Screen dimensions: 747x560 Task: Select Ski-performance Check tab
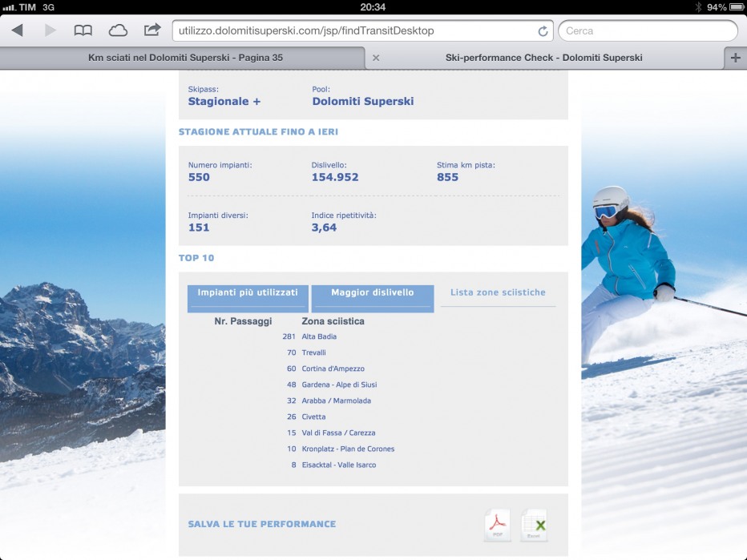click(x=544, y=58)
